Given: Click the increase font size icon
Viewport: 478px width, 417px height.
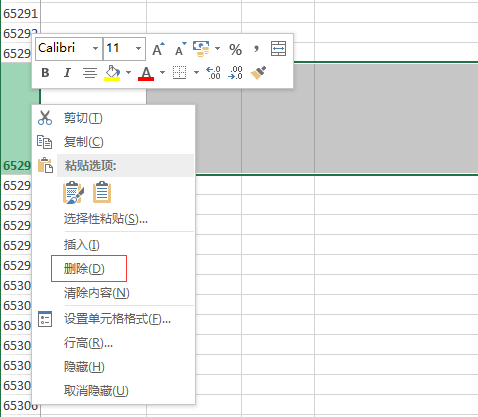Looking at the screenshot, I should click(x=158, y=49).
